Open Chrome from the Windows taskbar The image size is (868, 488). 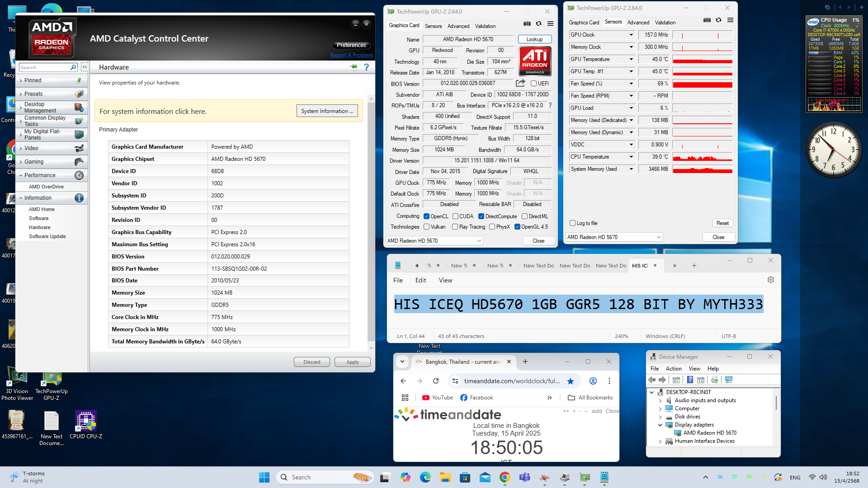point(505,477)
